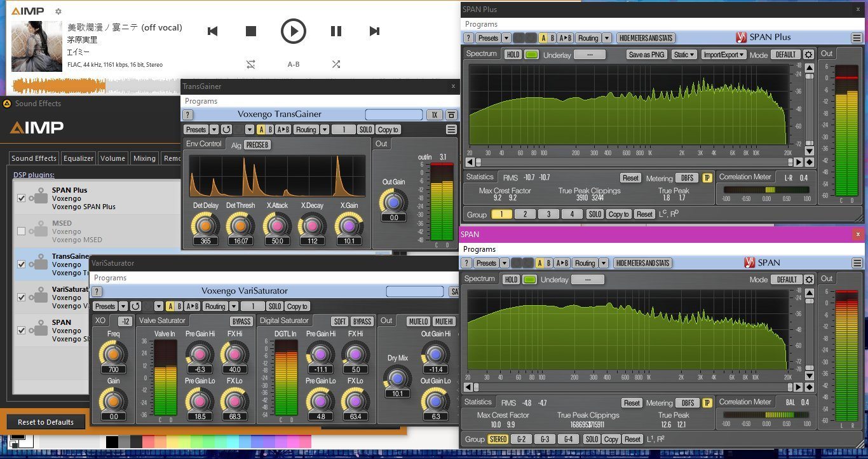Skip to next track in AIMP

point(374,31)
